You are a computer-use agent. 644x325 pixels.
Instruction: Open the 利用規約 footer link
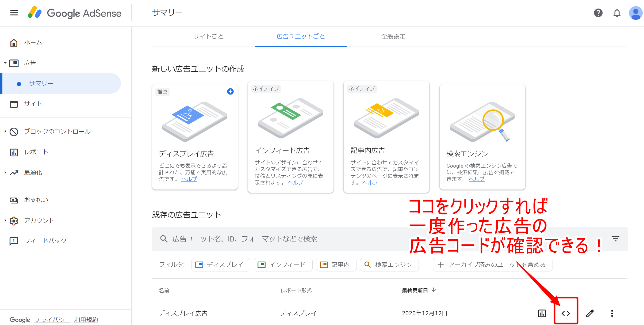click(86, 320)
